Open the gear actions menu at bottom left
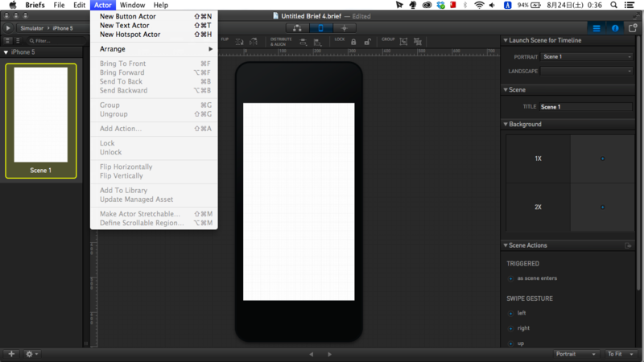Screen dimensions: 644x362 (x=31, y=354)
